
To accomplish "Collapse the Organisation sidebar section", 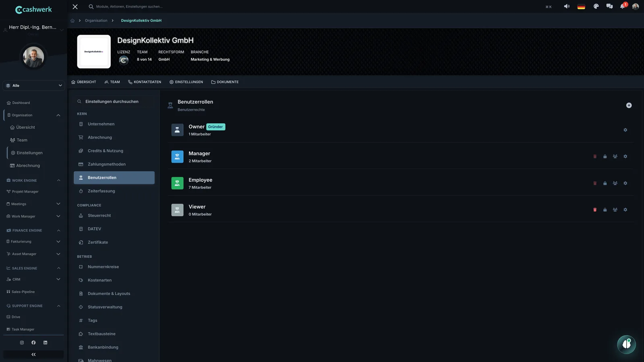I will tap(58, 115).
